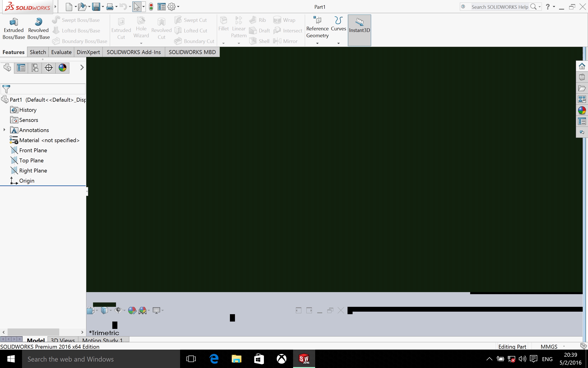Select the Revolved Boss/Base tool
This screenshot has width=588, height=368.
pos(38,29)
